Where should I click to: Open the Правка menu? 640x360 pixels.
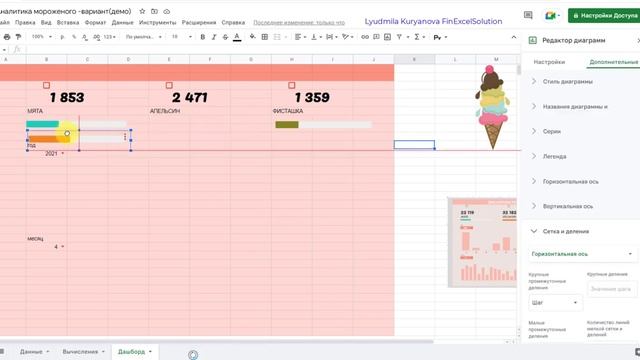point(25,22)
